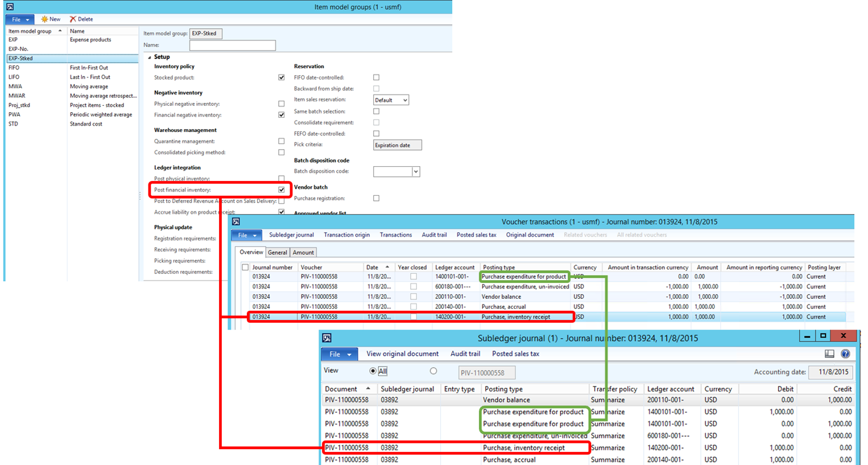
Task: Click the Subledger journal window icon
Action: [326, 338]
